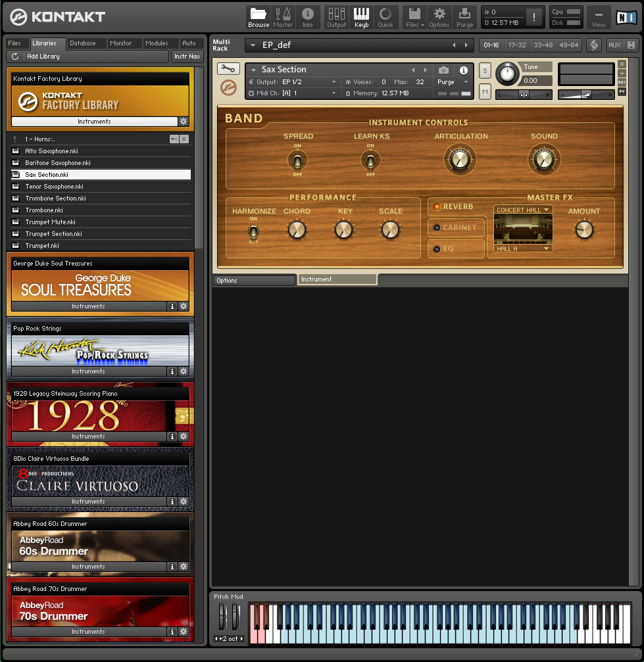Screen dimensions: 644x662
Task: Toggle the SPREAD switch
Action: (x=297, y=160)
